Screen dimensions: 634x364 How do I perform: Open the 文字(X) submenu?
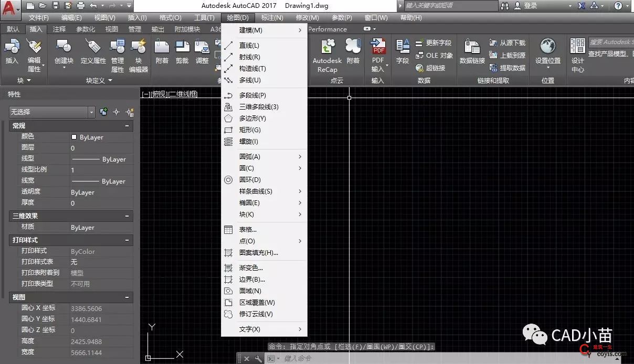click(264, 329)
